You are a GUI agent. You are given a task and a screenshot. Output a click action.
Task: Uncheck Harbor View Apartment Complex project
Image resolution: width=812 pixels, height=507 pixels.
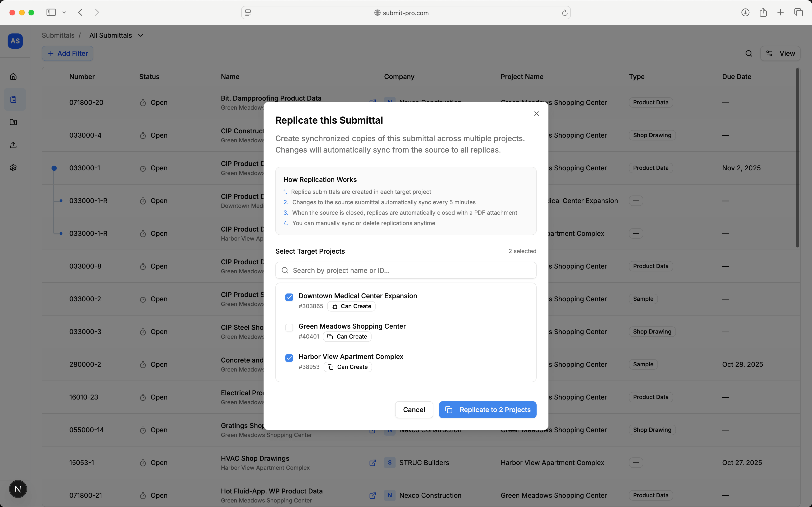click(x=289, y=358)
